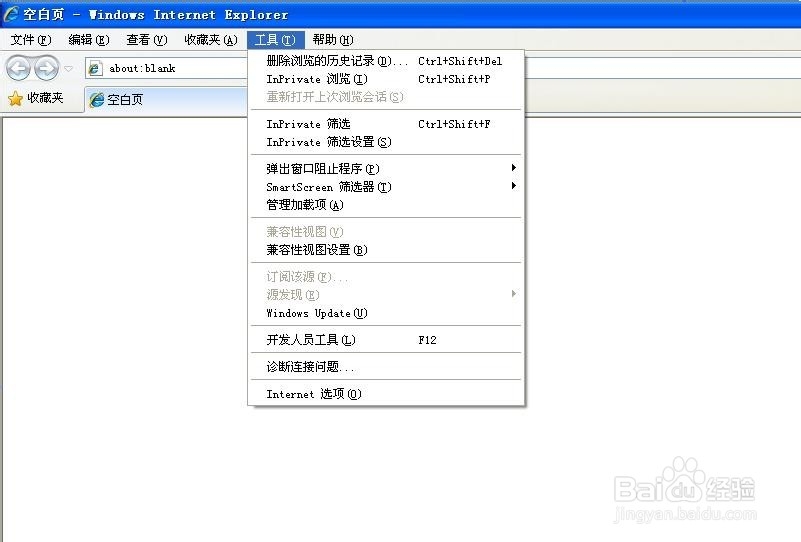Open the 编辑(E) menu
This screenshot has height=542, width=801.
click(x=89, y=40)
